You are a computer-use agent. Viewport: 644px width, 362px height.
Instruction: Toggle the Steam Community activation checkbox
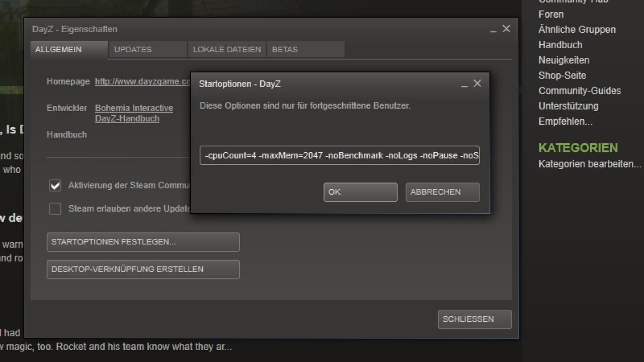pos(55,185)
